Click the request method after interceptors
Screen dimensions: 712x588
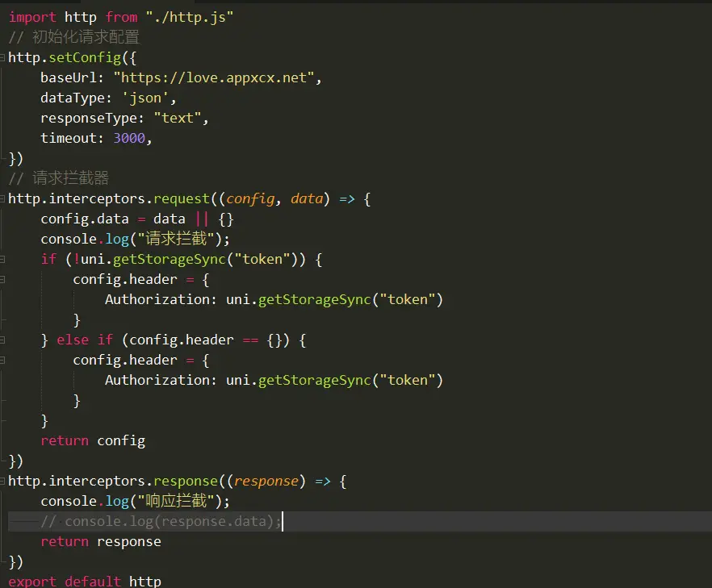(x=182, y=198)
